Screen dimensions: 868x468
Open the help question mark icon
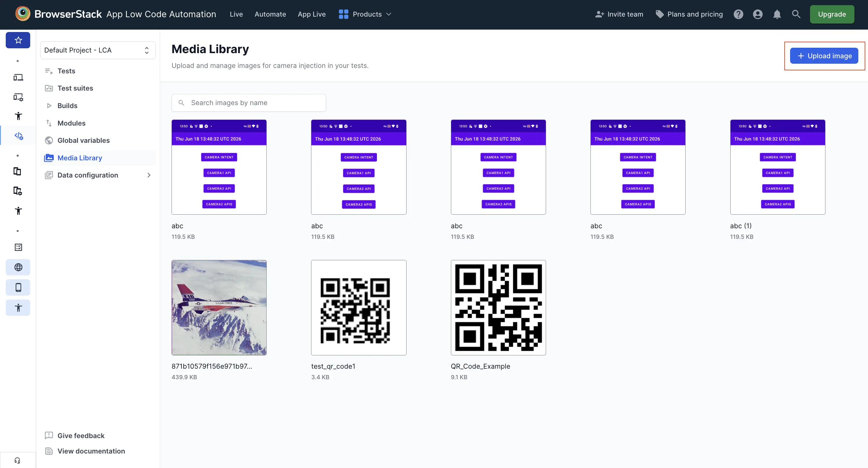[738, 14]
